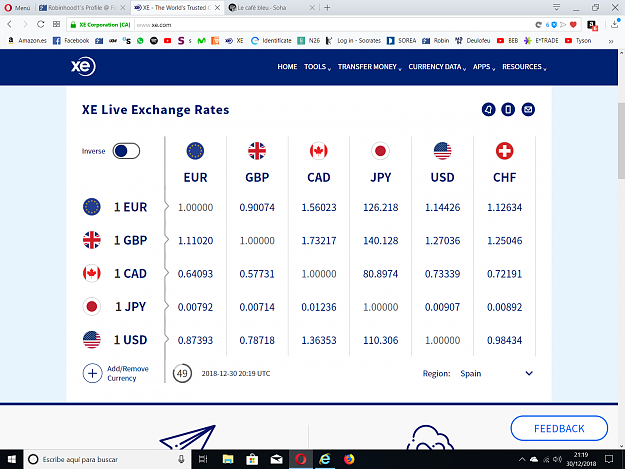
Task: Click CAD to JPY rate 80.8974
Action: (381, 274)
